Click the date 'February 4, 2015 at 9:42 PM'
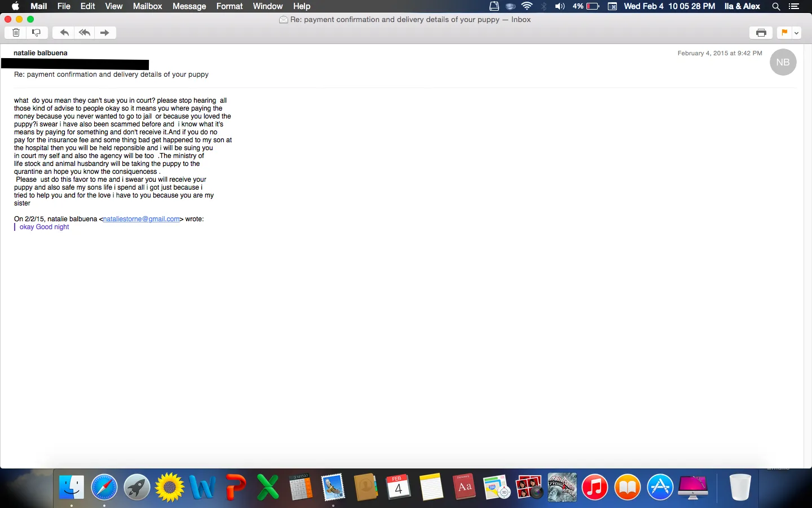812x508 pixels. click(x=720, y=53)
